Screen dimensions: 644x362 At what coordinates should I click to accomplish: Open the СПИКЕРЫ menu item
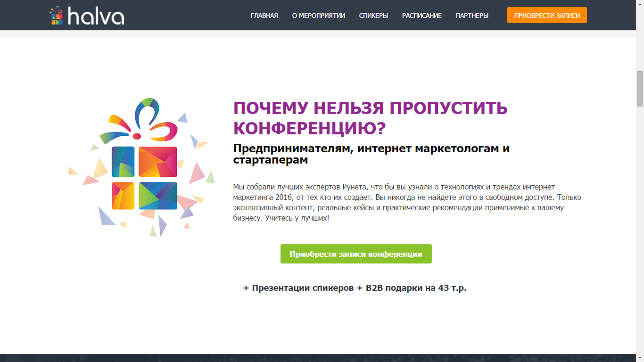[373, 16]
